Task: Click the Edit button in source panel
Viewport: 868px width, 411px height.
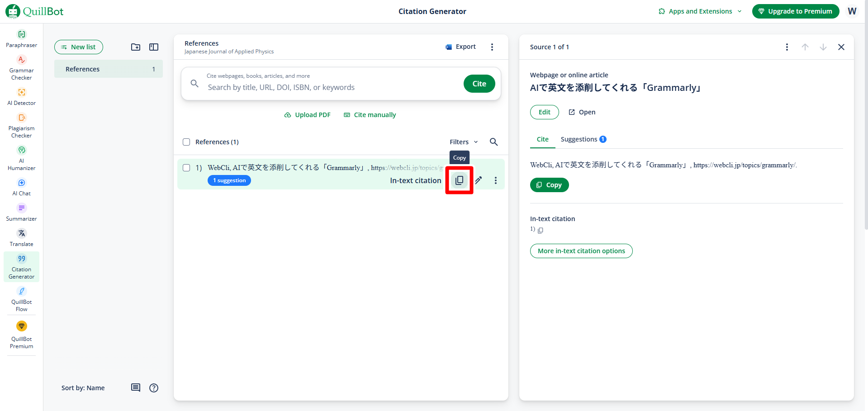Action: point(545,112)
